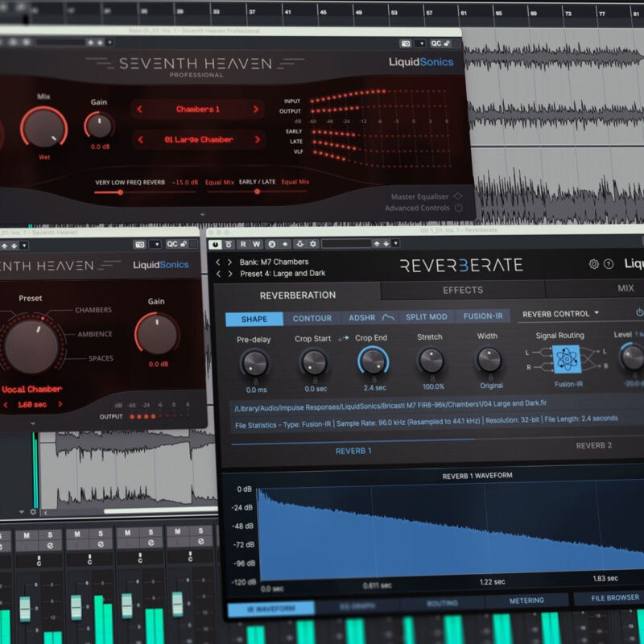Open the METERING panel button

click(526, 601)
